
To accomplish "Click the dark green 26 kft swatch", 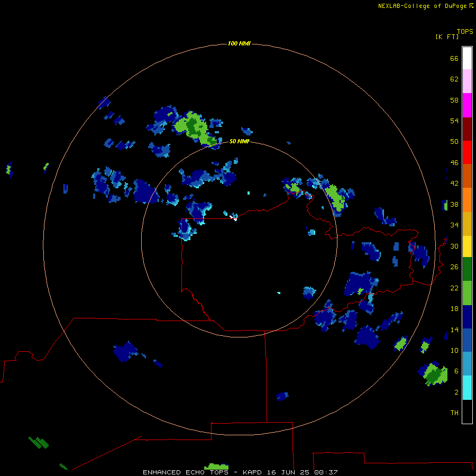I will point(467,269).
